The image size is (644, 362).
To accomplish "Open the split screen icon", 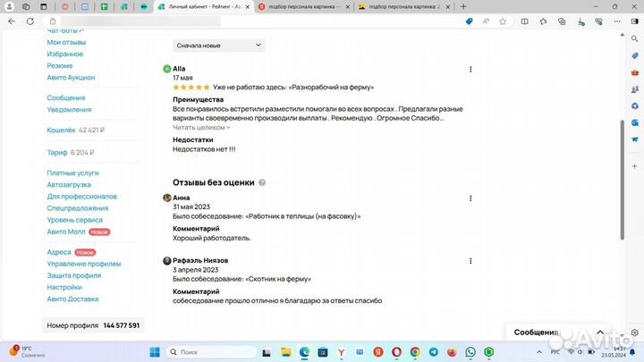I will pos(524,21).
